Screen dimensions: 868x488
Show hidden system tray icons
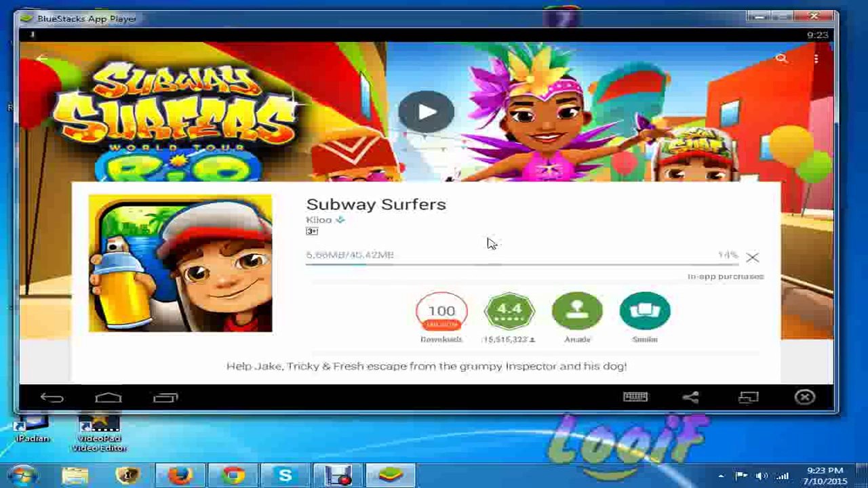(721, 476)
